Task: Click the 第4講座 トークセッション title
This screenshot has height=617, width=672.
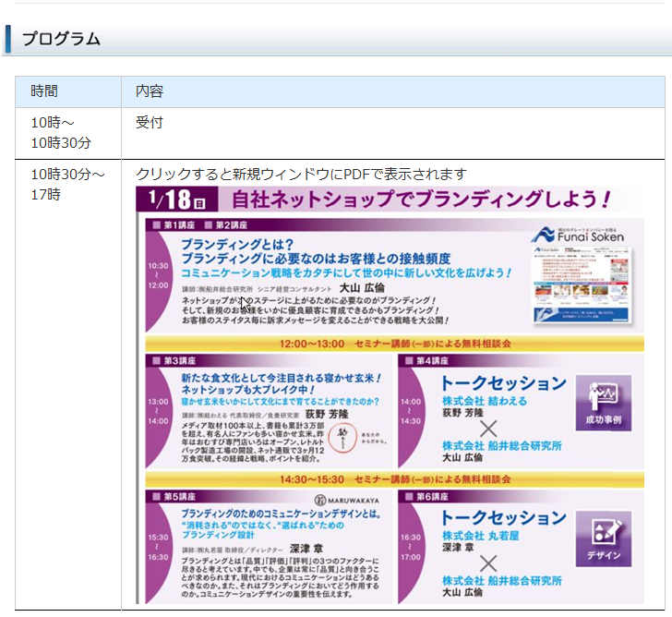Action: tap(504, 383)
